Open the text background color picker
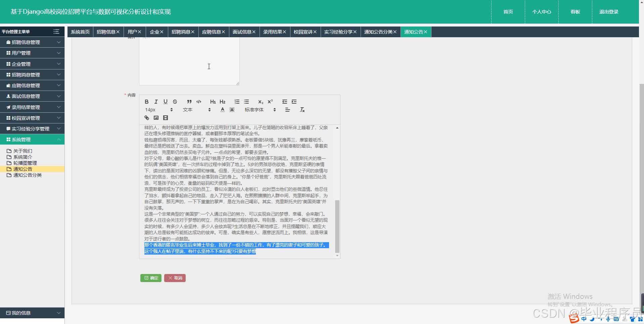Screen dimensions: 644x324 pos(232,110)
